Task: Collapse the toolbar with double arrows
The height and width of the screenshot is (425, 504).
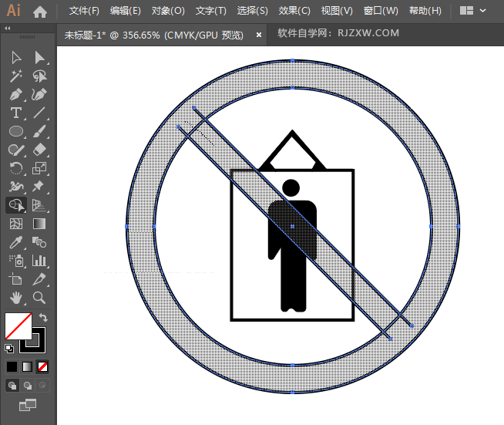Action: (8, 29)
